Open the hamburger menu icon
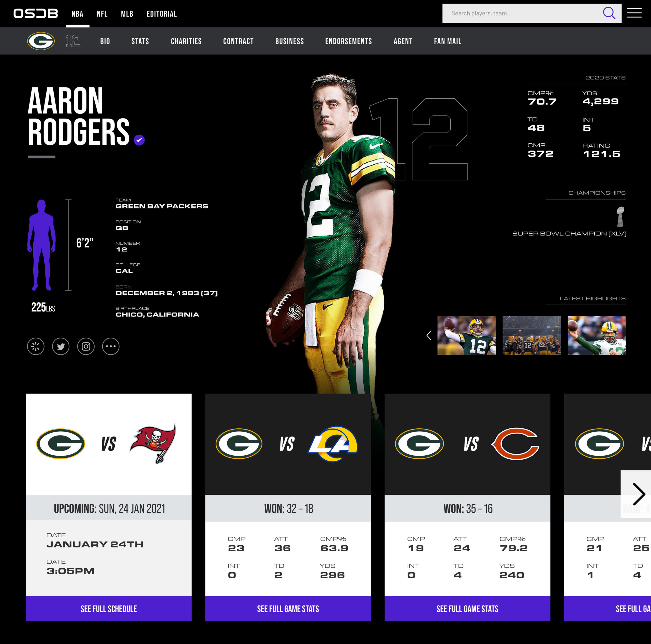Viewport: 651px width, 644px height. pos(634,13)
